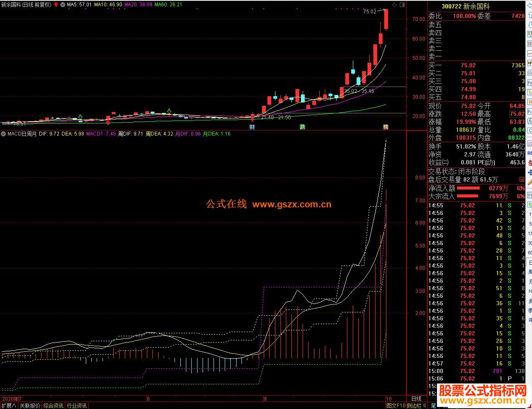Click the orange 榜 marker on the chart
Screen dimensions: 532x409
[x=386, y=127]
